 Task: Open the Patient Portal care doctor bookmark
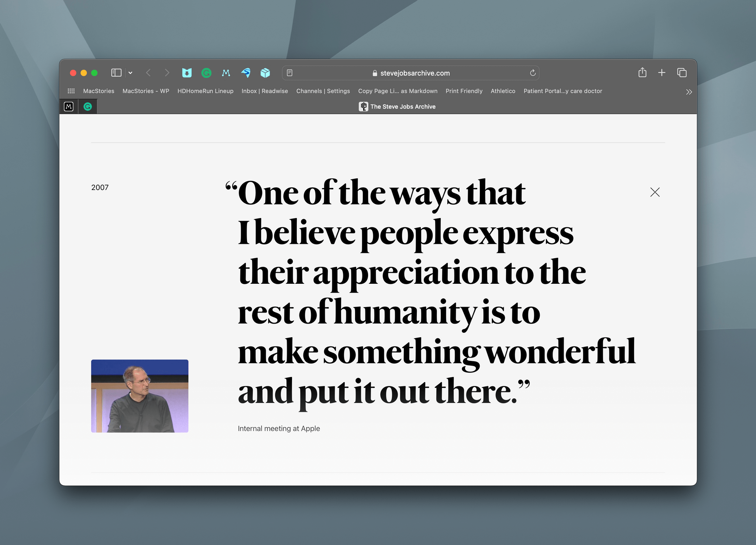pos(563,91)
